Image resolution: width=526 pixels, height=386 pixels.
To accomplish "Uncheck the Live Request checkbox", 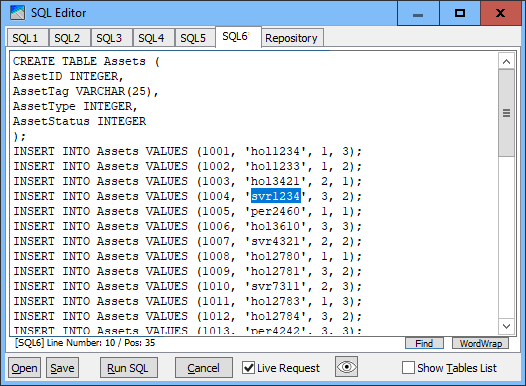I will click(x=248, y=368).
